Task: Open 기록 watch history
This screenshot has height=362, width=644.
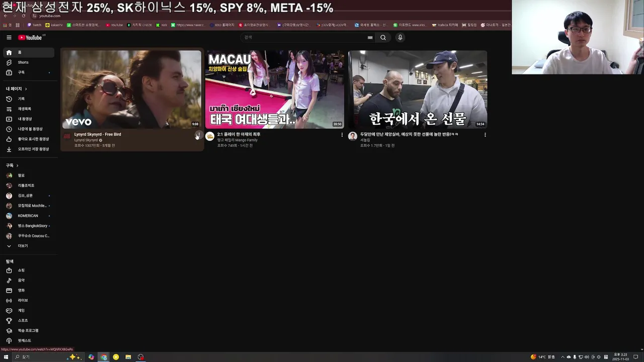Action: pos(29,99)
